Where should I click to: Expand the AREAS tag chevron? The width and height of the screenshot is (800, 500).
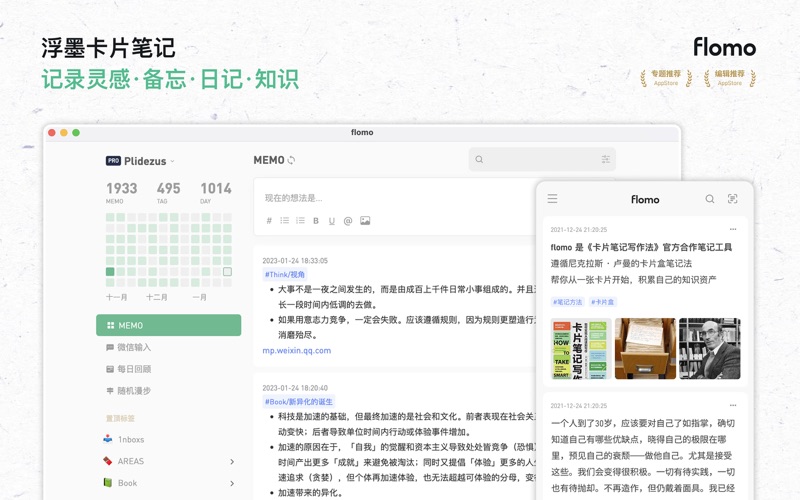pyautogui.click(x=232, y=461)
